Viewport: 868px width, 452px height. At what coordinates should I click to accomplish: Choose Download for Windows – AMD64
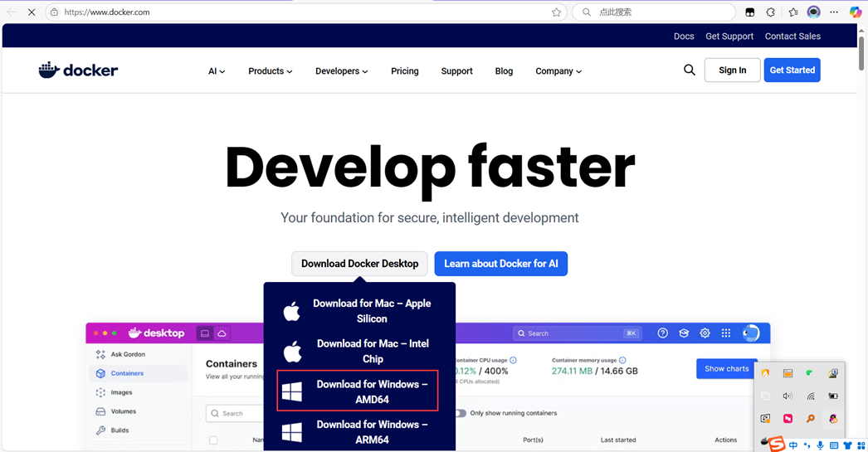[x=358, y=391]
